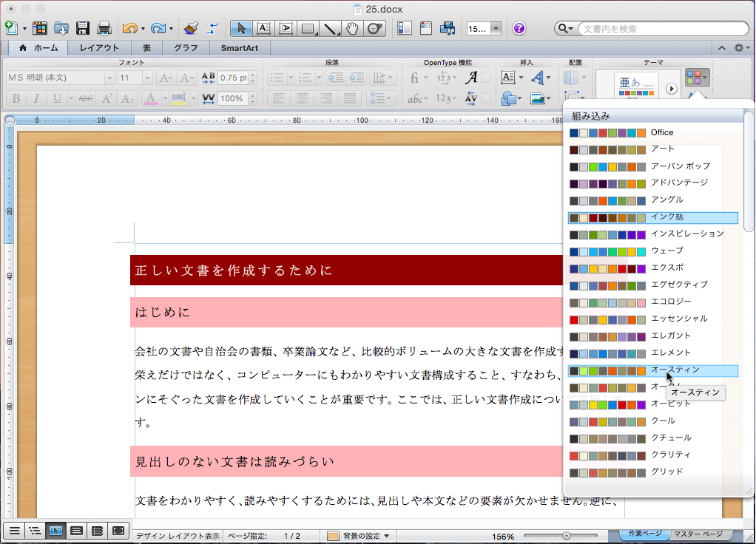Choose the クラリティ color theme
Viewport: 756px width, 544px height.
click(x=653, y=455)
